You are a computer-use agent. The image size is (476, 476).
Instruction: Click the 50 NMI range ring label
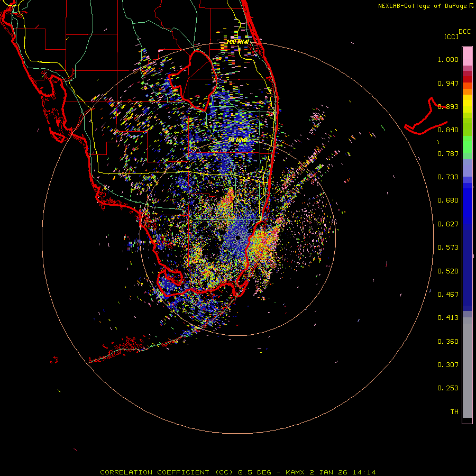[237, 140]
